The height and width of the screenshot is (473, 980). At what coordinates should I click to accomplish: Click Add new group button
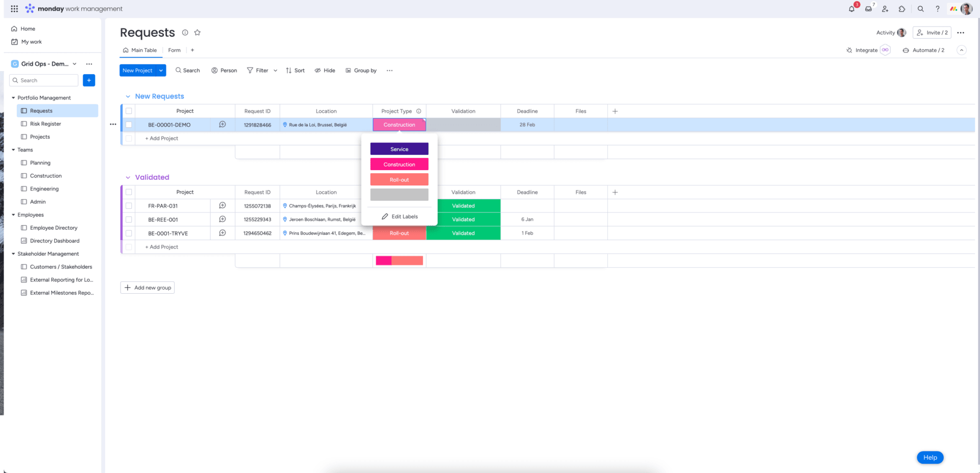click(148, 288)
